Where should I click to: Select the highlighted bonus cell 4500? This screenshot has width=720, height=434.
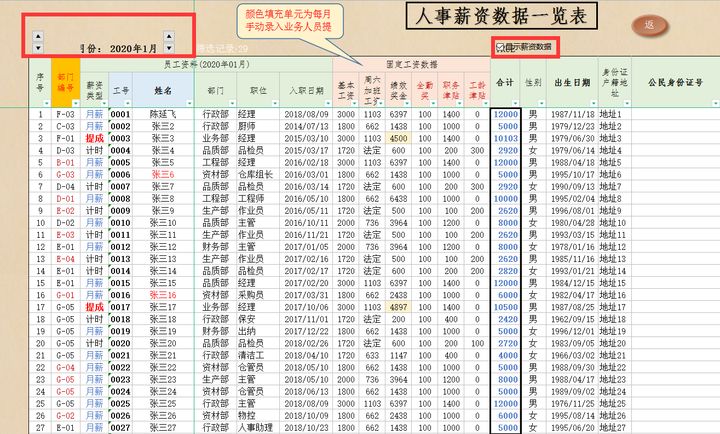[398, 138]
